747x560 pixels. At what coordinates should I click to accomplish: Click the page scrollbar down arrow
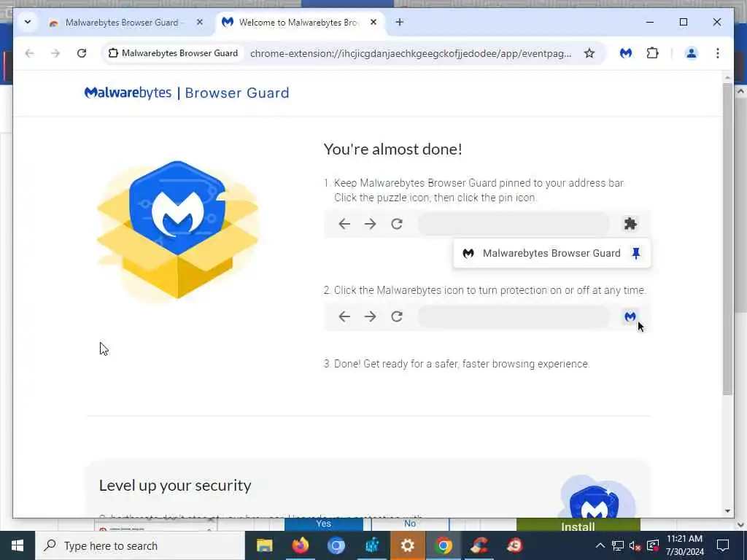[x=727, y=511]
